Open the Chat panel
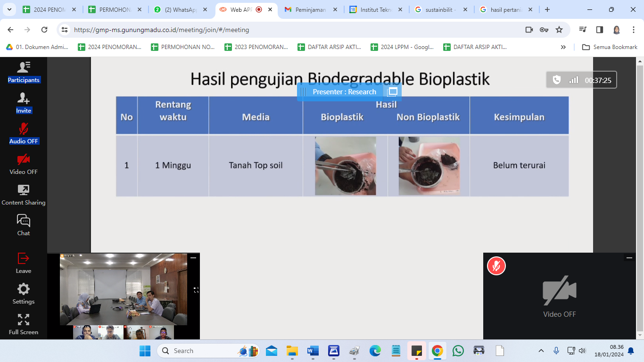The width and height of the screenshot is (644, 362). click(x=24, y=225)
